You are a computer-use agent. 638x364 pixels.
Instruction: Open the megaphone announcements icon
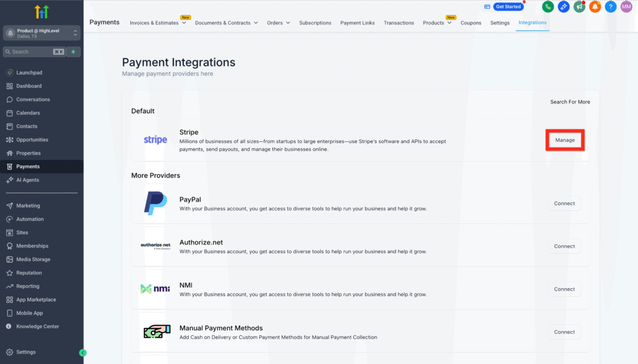tap(579, 7)
